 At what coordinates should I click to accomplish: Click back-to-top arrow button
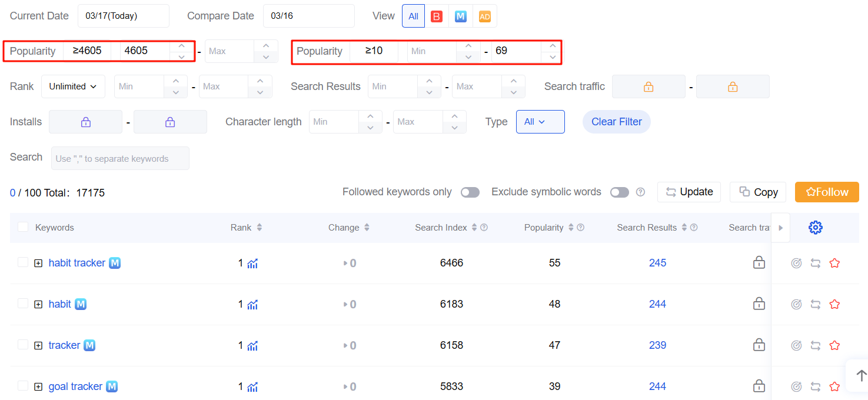tap(861, 375)
